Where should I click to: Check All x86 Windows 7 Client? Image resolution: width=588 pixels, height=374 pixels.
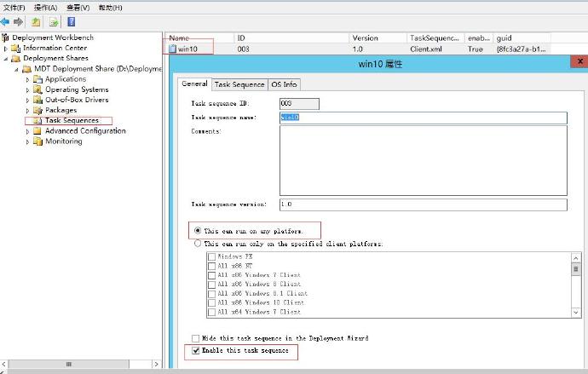pyautogui.click(x=211, y=275)
